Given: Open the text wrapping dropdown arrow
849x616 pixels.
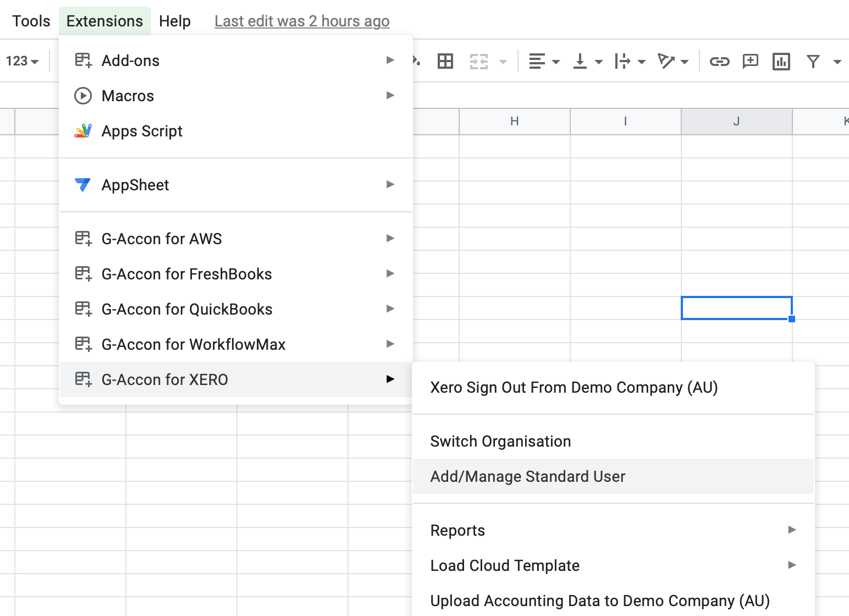Looking at the screenshot, I should pos(642,62).
